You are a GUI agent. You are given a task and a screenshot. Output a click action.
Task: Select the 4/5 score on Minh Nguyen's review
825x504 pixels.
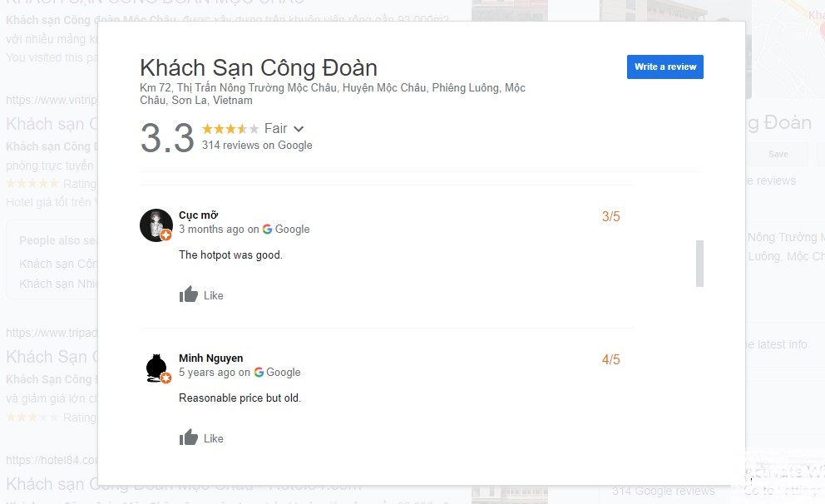(610, 360)
